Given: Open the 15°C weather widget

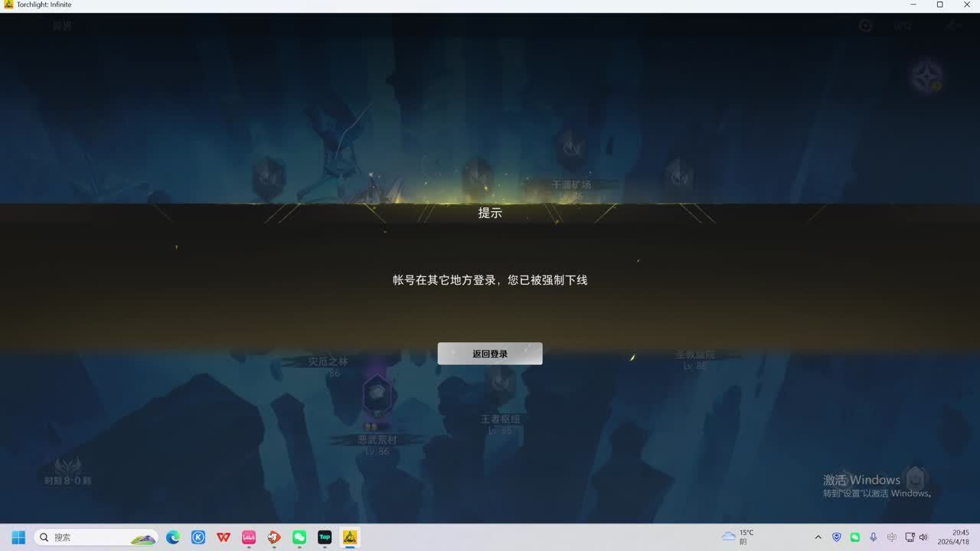Looking at the screenshot, I should [738, 537].
